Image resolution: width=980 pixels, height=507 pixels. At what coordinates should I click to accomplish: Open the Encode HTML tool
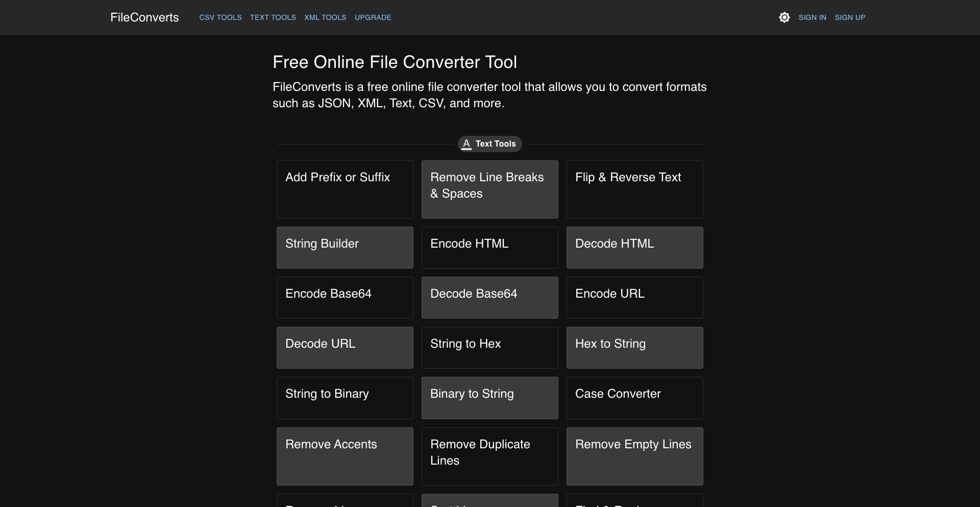[489, 248]
